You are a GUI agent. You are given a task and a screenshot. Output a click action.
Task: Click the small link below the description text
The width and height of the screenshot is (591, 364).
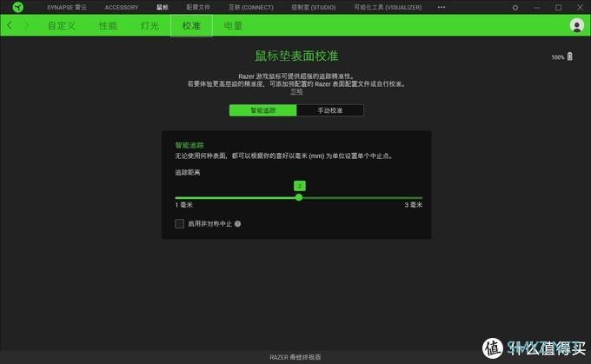click(296, 91)
